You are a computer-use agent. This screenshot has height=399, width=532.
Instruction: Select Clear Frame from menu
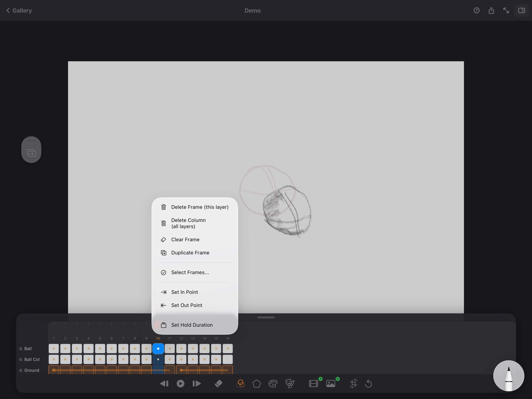(195, 240)
